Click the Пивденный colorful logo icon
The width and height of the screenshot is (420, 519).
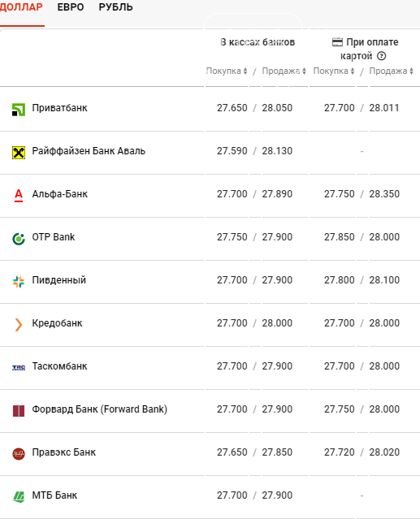(x=19, y=282)
